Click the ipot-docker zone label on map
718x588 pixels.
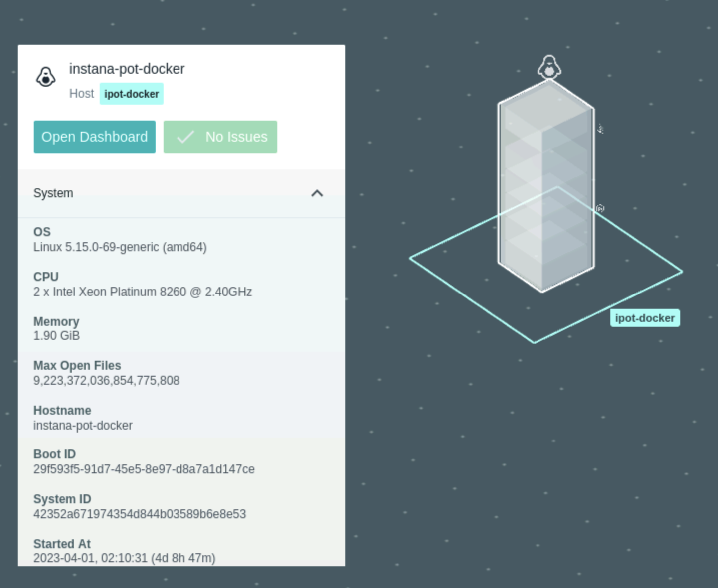pos(645,318)
